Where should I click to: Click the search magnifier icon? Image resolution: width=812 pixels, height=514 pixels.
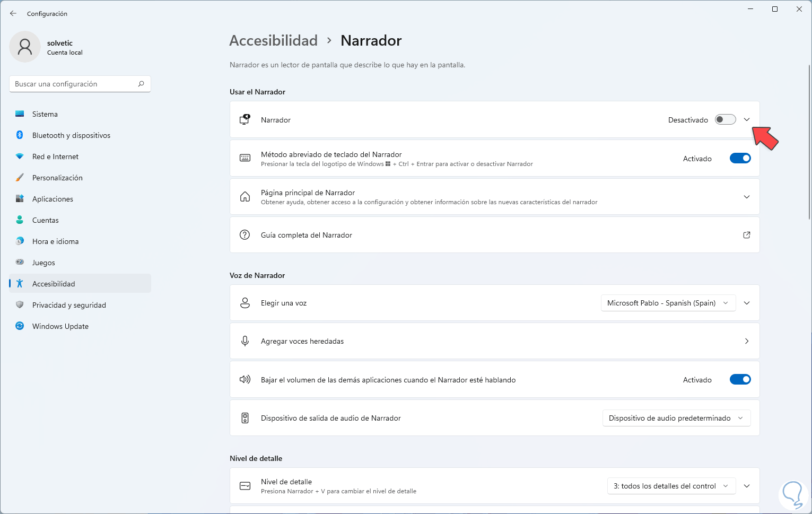(x=141, y=84)
